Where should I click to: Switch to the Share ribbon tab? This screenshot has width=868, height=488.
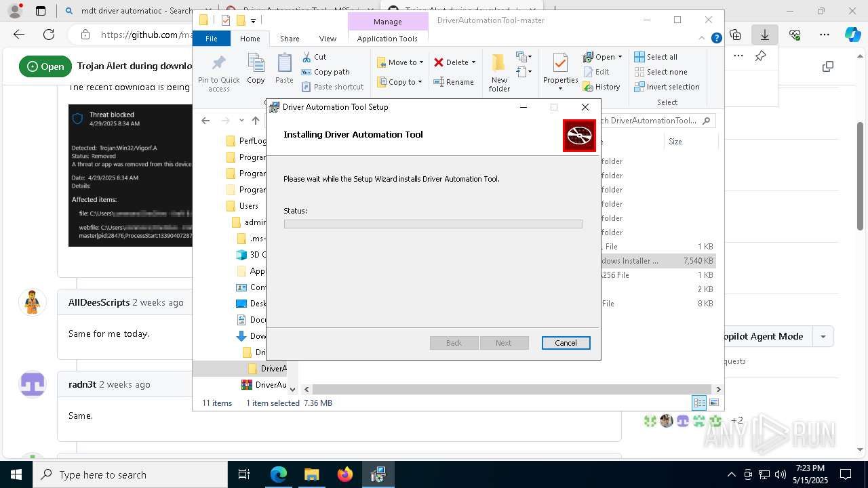point(290,39)
